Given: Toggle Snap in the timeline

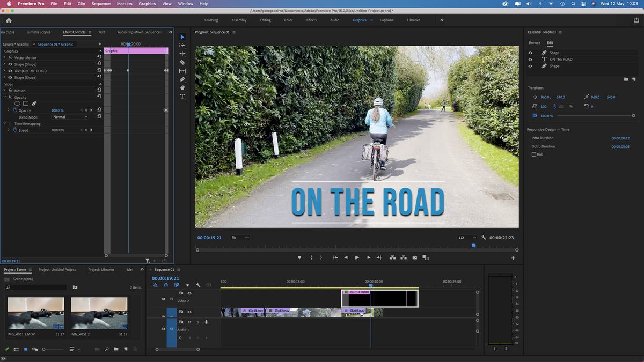Looking at the screenshot, I should [x=166, y=285].
